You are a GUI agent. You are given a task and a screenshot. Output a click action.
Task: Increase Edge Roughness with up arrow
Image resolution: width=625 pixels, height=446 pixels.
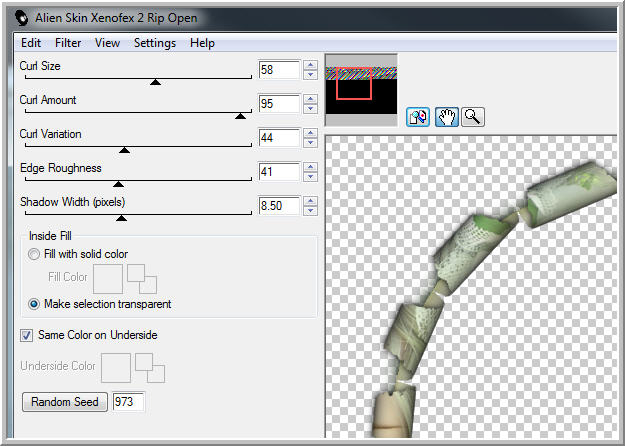click(310, 167)
